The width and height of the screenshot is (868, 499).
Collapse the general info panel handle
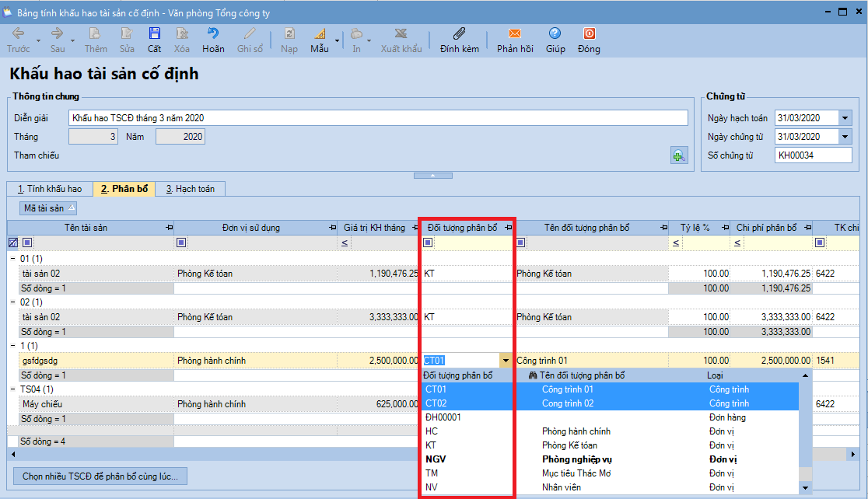pos(433,176)
